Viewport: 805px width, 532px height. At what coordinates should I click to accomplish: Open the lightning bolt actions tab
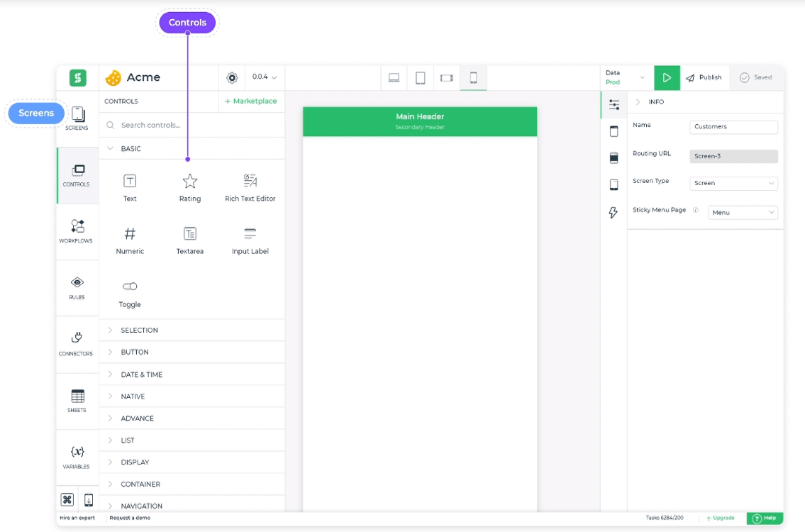(614, 213)
